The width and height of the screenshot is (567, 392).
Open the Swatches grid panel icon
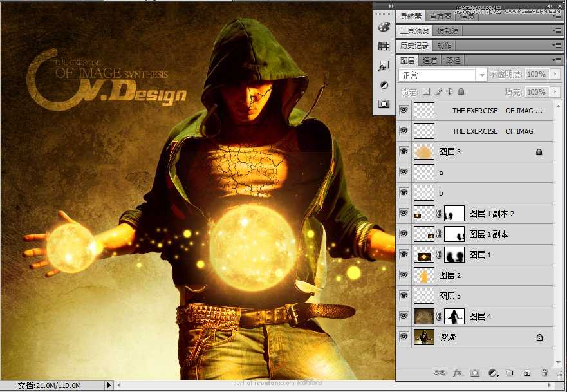coord(384,46)
